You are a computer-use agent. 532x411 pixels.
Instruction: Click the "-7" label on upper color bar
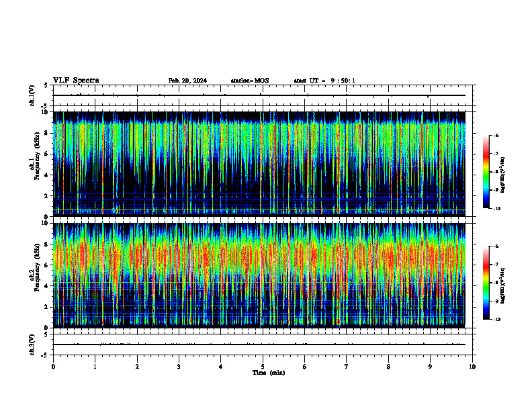point(496,154)
